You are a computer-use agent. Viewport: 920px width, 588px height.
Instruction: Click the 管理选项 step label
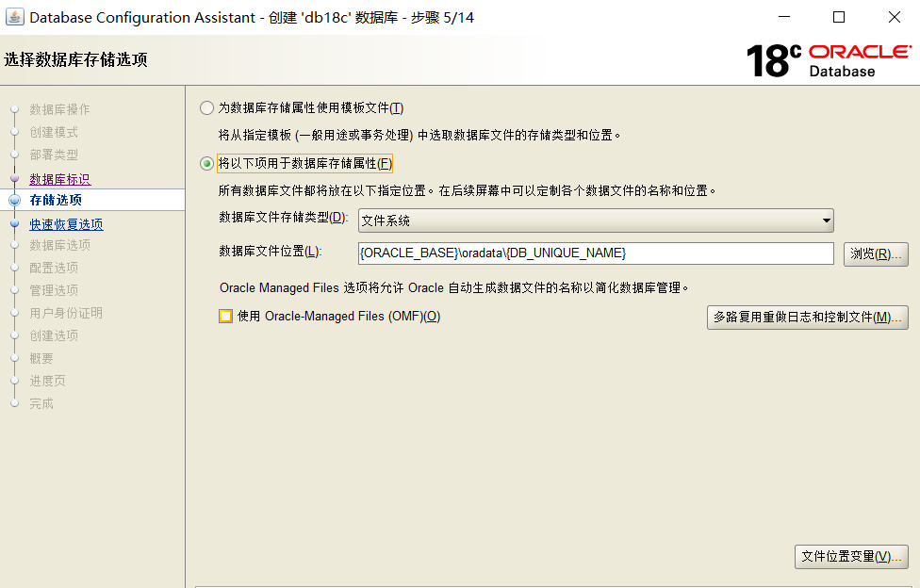54,290
